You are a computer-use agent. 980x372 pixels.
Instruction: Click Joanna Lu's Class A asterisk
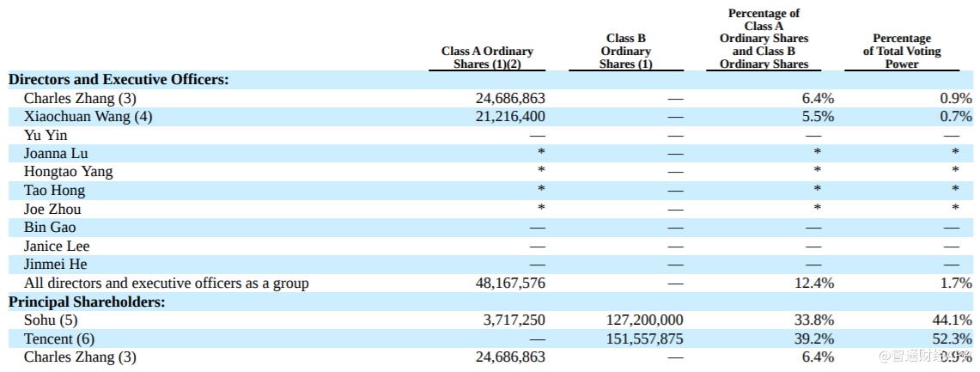pyautogui.click(x=541, y=152)
